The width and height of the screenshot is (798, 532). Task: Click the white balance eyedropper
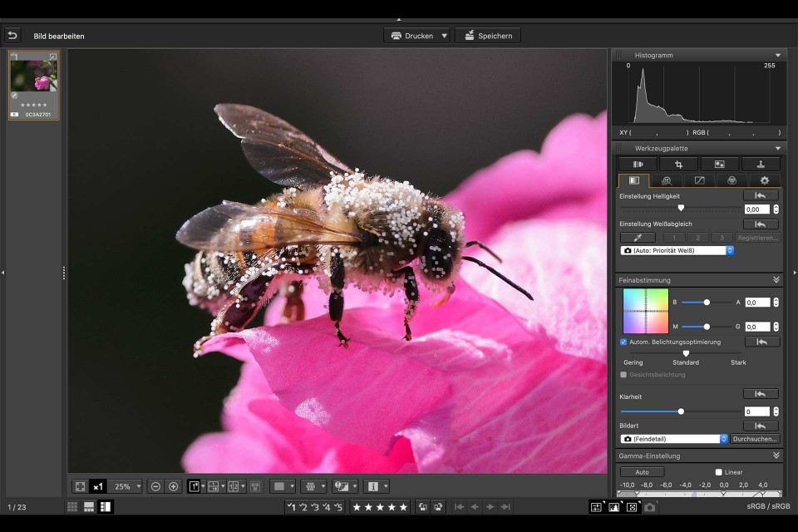pyautogui.click(x=638, y=237)
